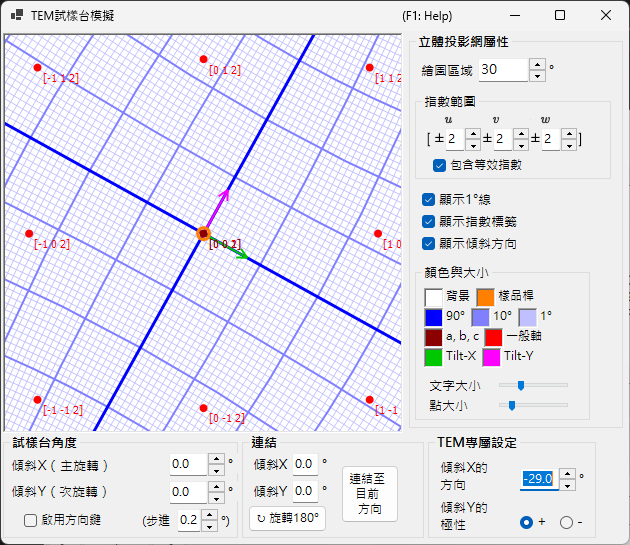Image resolution: width=630 pixels, height=545 pixels.
Task: Increase 傾斜Y（次旋轉） angle
Action: 217,487
